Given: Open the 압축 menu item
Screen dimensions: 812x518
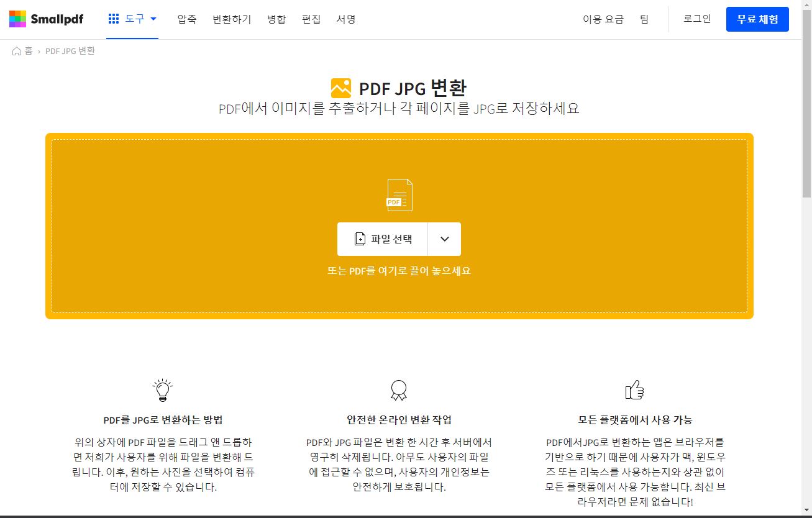Looking at the screenshot, I should (x=186, y=19).
